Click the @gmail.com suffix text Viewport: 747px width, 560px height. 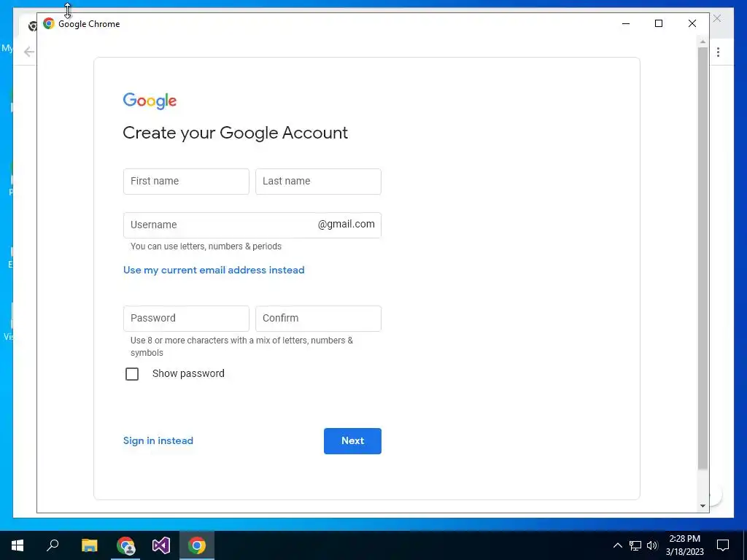coord(347,225)
